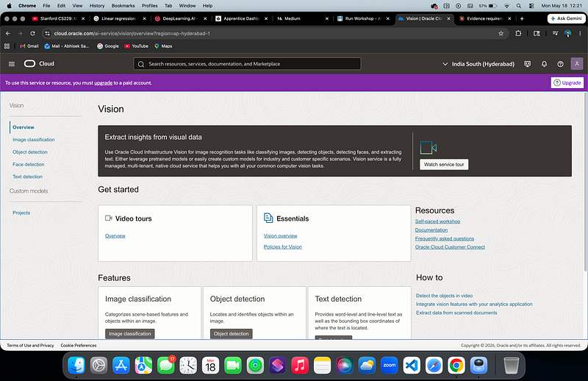Select Overview in the Vision sidebar

(x=24, y=127)
